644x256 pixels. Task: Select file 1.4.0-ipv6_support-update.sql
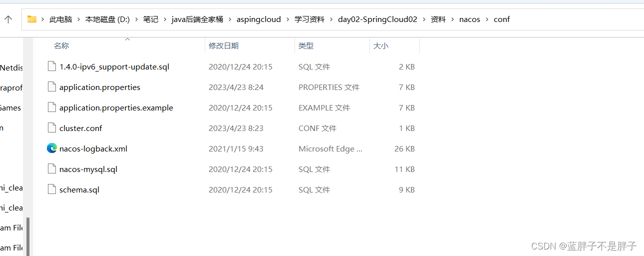(114, 66)
